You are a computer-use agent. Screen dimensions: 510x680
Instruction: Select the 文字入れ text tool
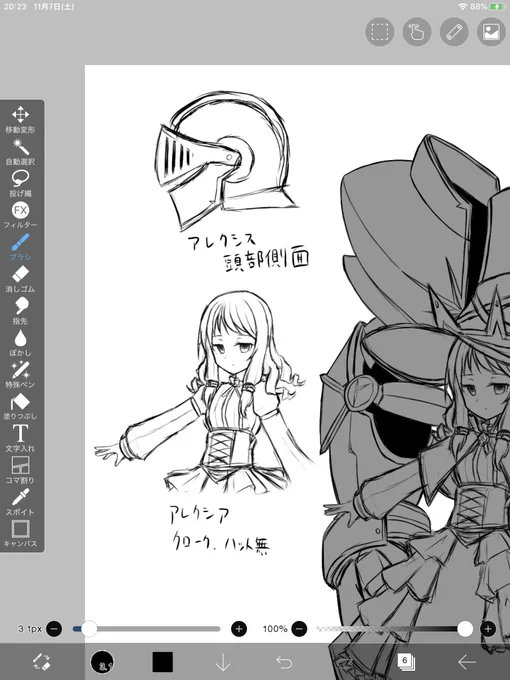point(20,438)
